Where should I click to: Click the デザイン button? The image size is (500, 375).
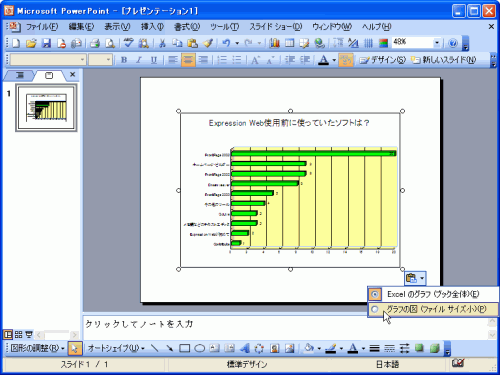click(x=382, y=60)
